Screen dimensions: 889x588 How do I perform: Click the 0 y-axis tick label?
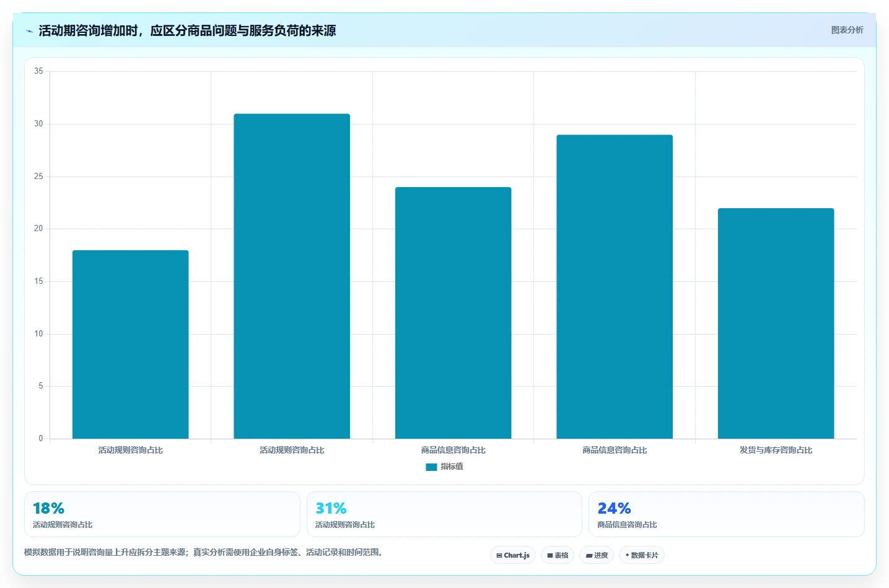[41, 439]
